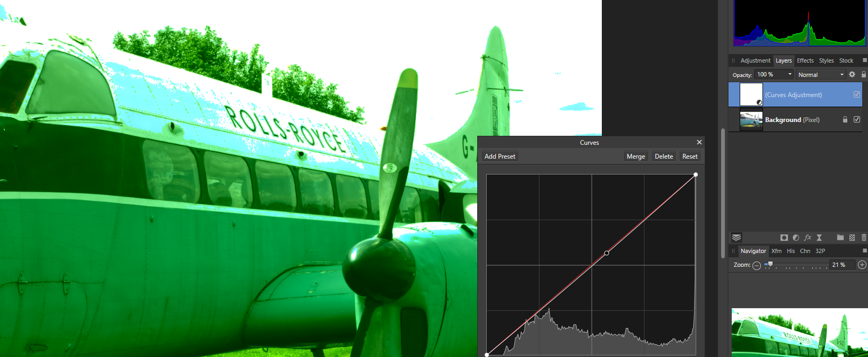
Task: Add a mask layer with the mask icon
Action: 784,238
